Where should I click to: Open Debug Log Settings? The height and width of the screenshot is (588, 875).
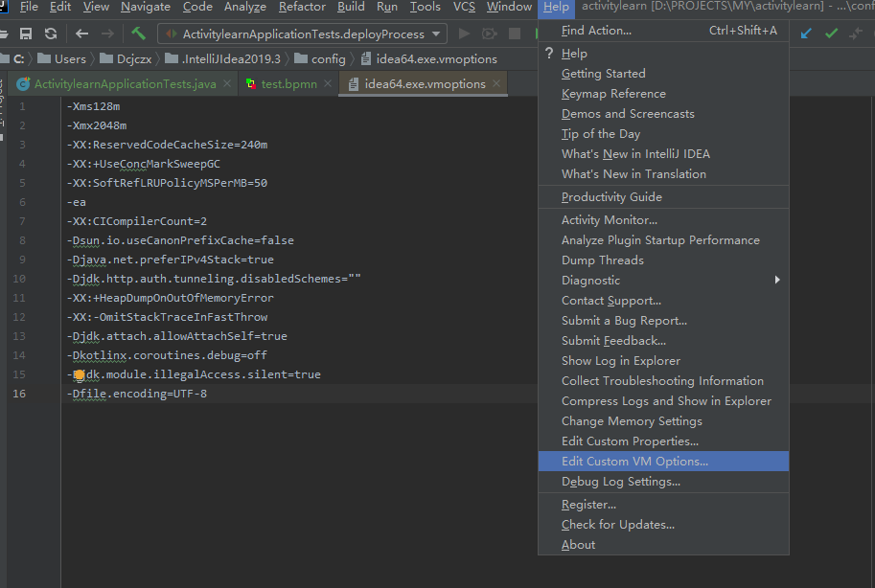663,481
